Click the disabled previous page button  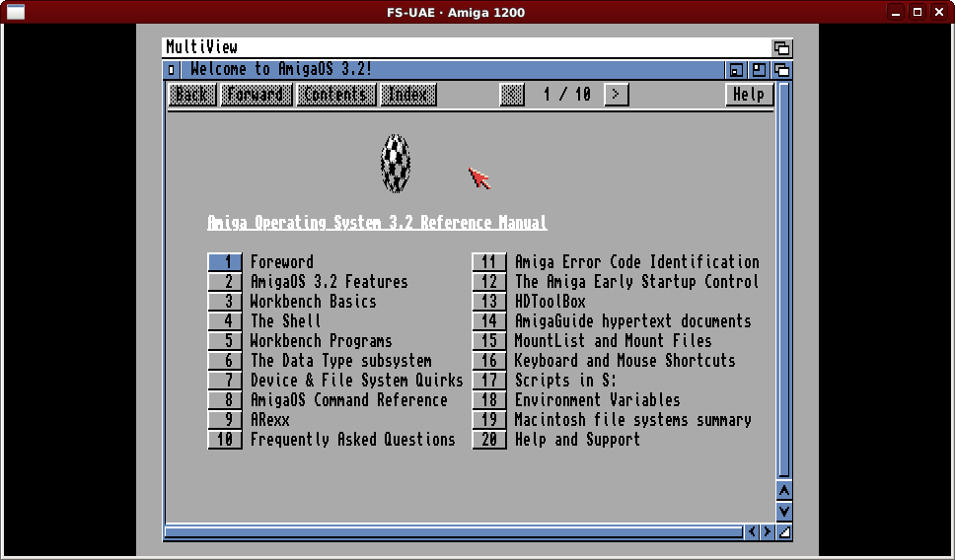(x=512, y=95)
